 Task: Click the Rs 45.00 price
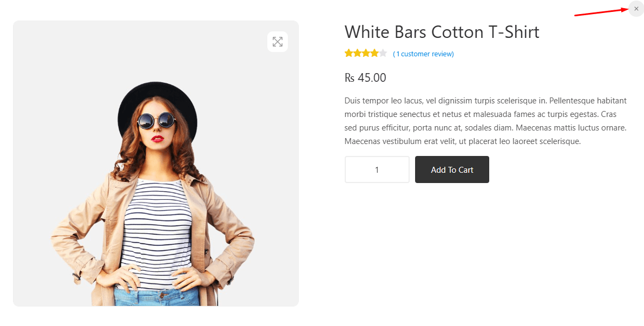click(365, 78)
